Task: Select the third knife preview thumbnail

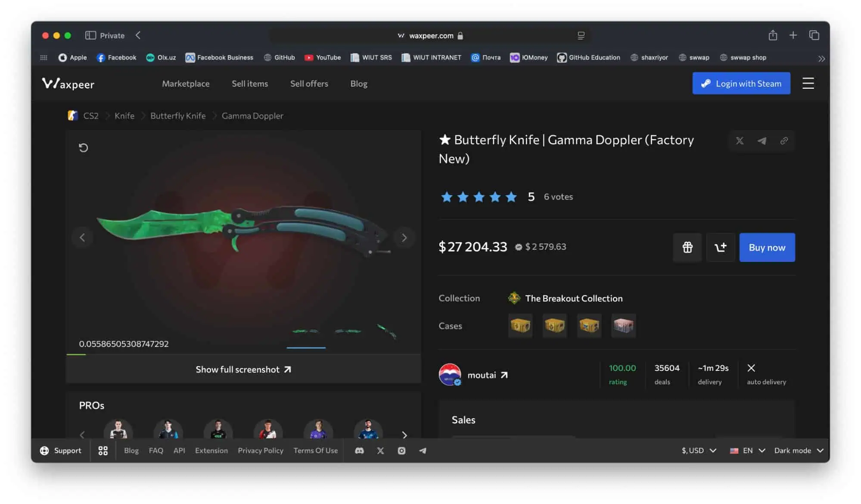Action: pos(386,332)
